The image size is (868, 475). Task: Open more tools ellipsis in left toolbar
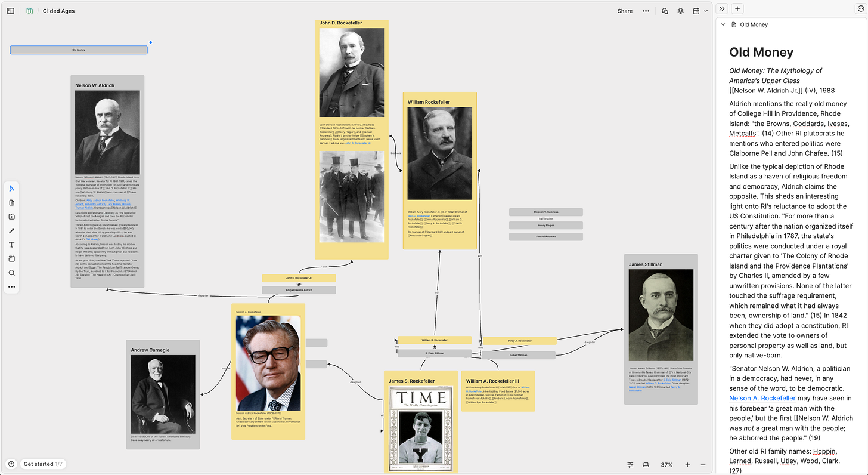(11, 287)
